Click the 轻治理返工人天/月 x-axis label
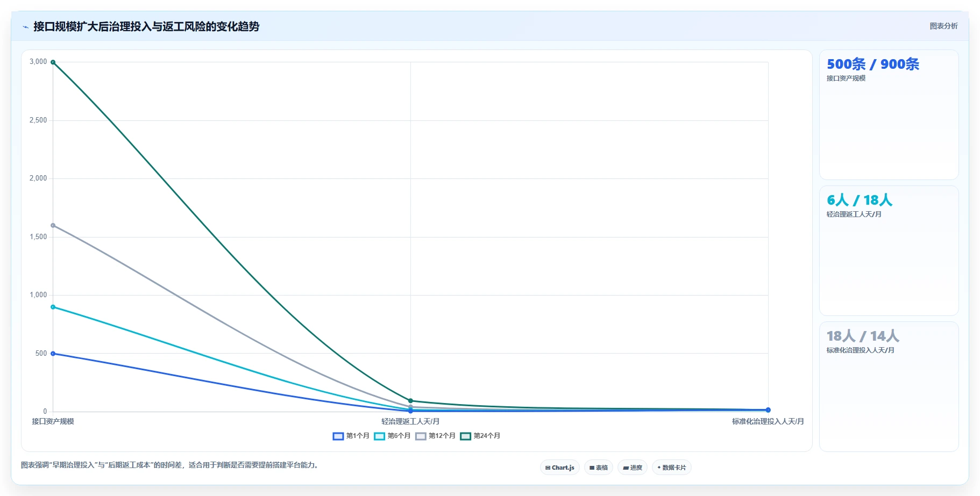Screen dimensions: 980x496 410,421
